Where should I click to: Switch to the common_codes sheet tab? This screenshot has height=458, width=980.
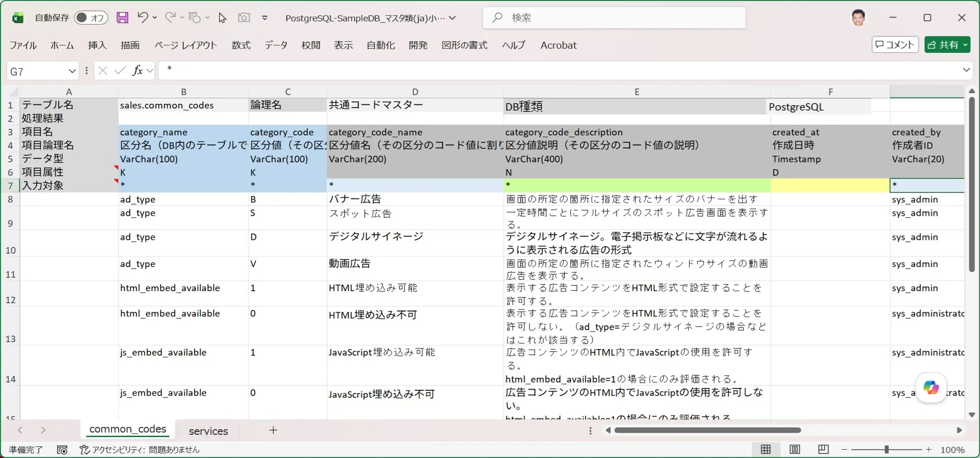pyautogui.click(x=128, y=429)
